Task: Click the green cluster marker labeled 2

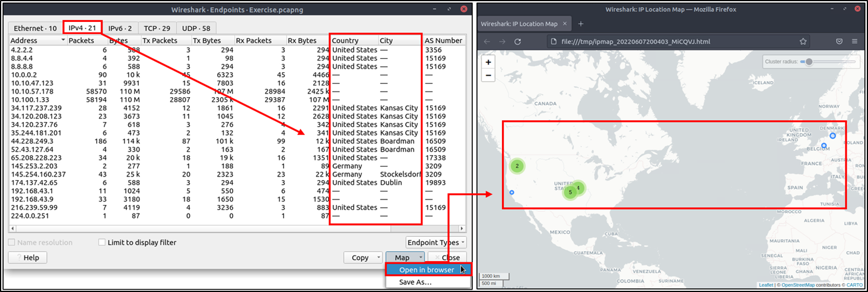Action: click(x=517, y=166)
